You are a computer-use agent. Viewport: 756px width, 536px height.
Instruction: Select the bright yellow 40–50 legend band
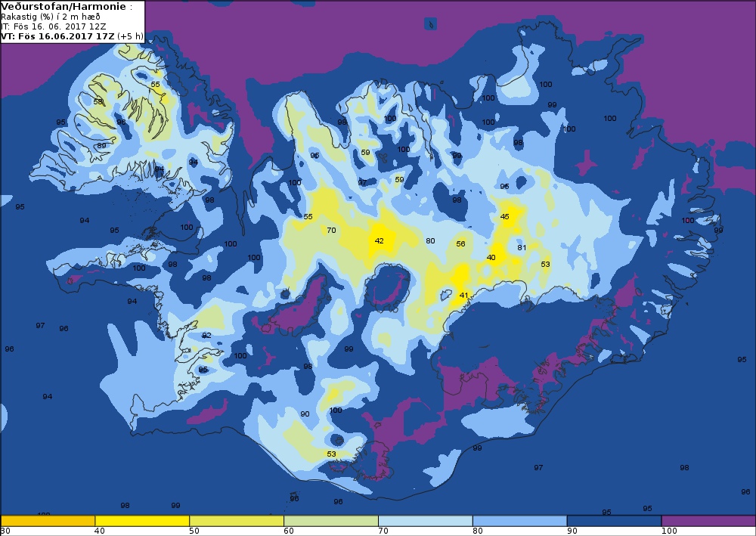coord(142,521)
